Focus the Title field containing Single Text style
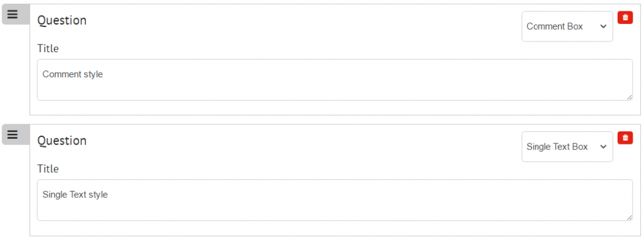The image size is (644, 240). point(335,200)
